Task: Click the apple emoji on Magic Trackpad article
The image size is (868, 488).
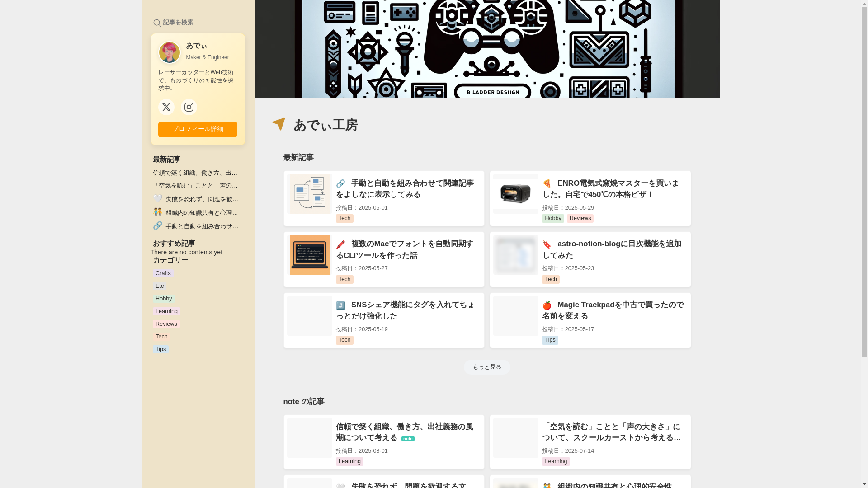Action: click(x=547, y=305)
